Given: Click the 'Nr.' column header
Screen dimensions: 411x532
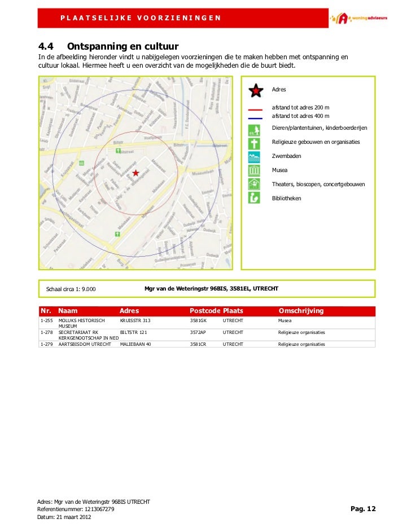Looking at the screenshot, I should [46, 311].
